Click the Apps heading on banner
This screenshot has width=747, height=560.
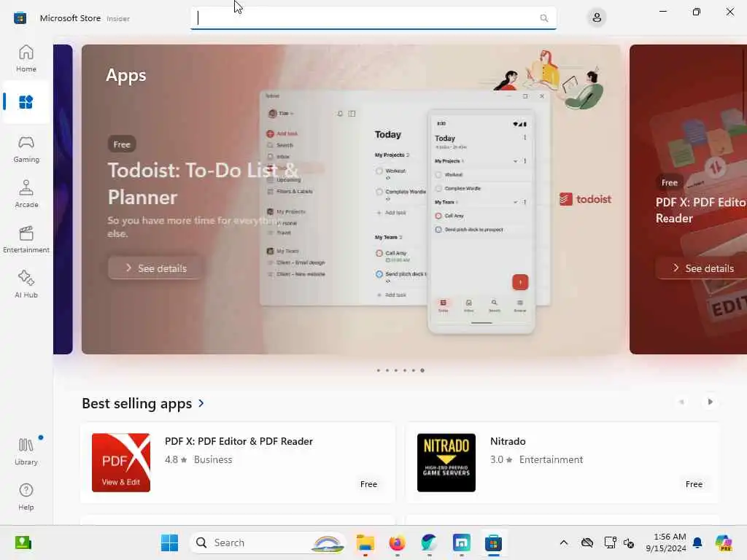coord(125,75)
